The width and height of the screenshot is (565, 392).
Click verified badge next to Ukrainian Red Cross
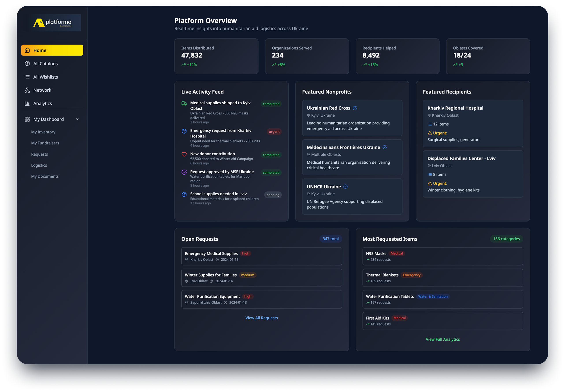point(355,108)
